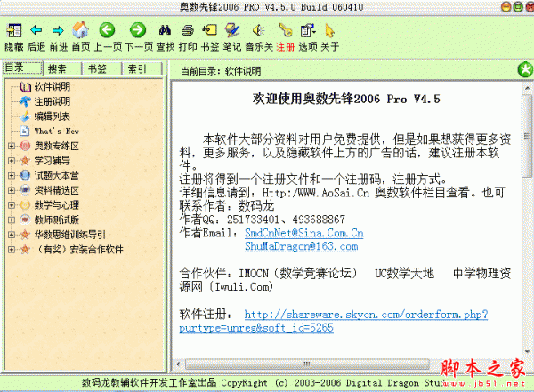This screenshot has height=392, width=534.
Task: Click the 注册说明 tree icon
Action: tap(25, 101)
